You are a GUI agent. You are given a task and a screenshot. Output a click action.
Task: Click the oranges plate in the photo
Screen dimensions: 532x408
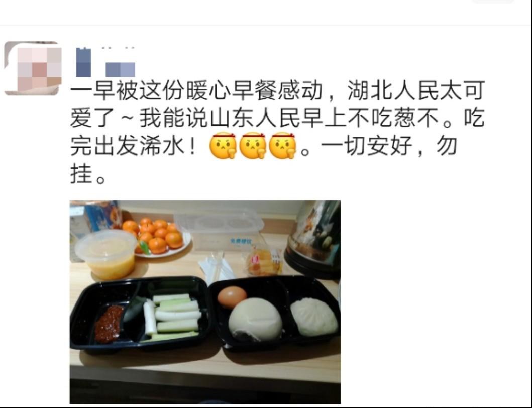(x=158, y=237)
